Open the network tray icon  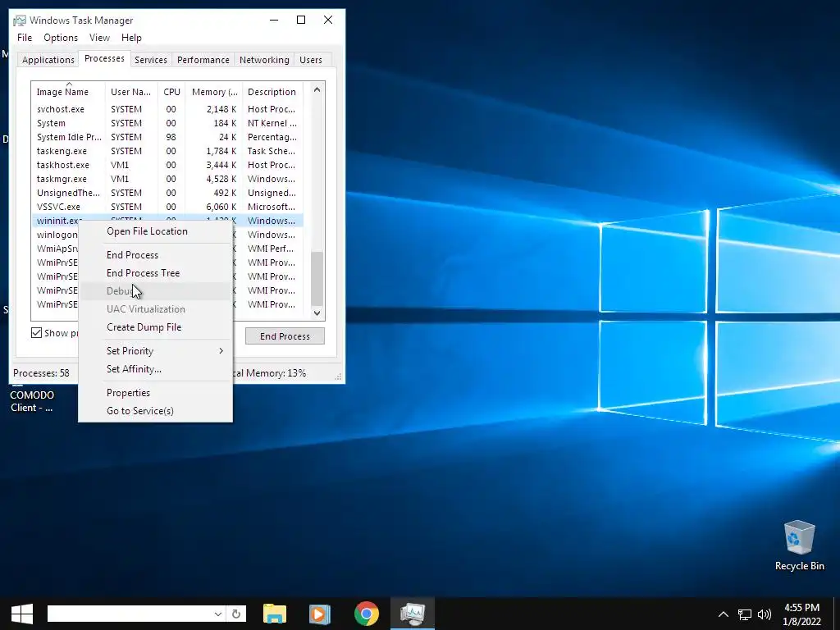click(745, 614)
